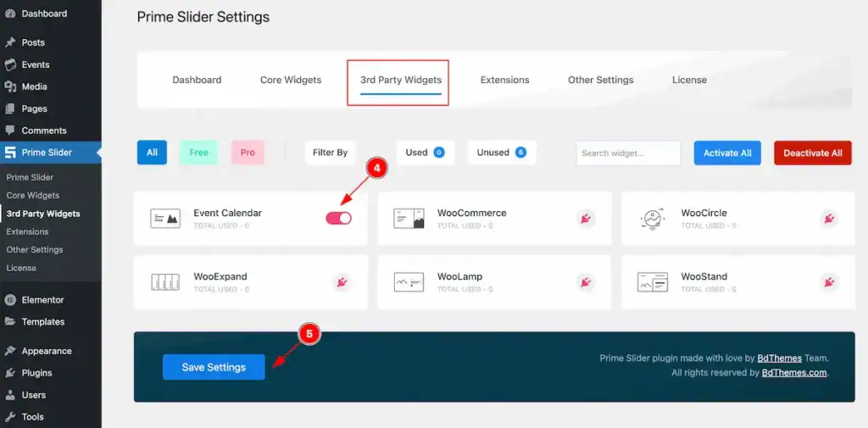Go to the Extensions tab
This screenshot has height=428, width=868.
[x=505, y=80]
